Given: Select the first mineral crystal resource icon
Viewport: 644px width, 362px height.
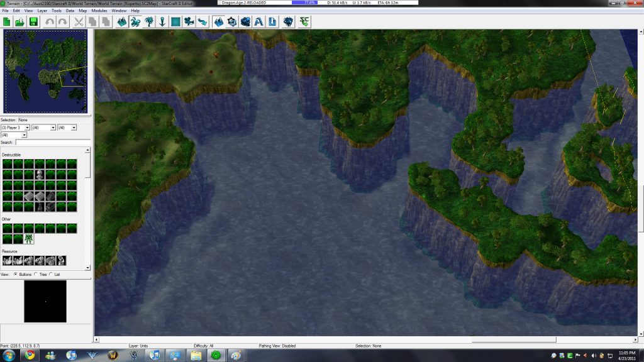Looking at the screenshot, I should (8, 260).
